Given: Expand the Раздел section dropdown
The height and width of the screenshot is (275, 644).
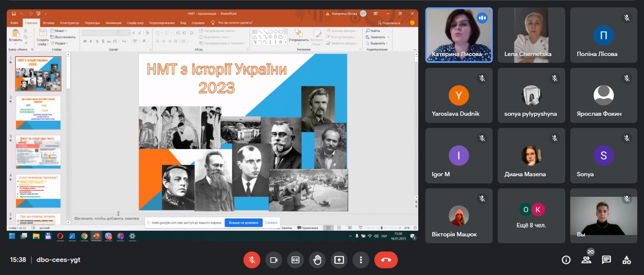Looking at the screenshot, I should [x=59, y=43].
